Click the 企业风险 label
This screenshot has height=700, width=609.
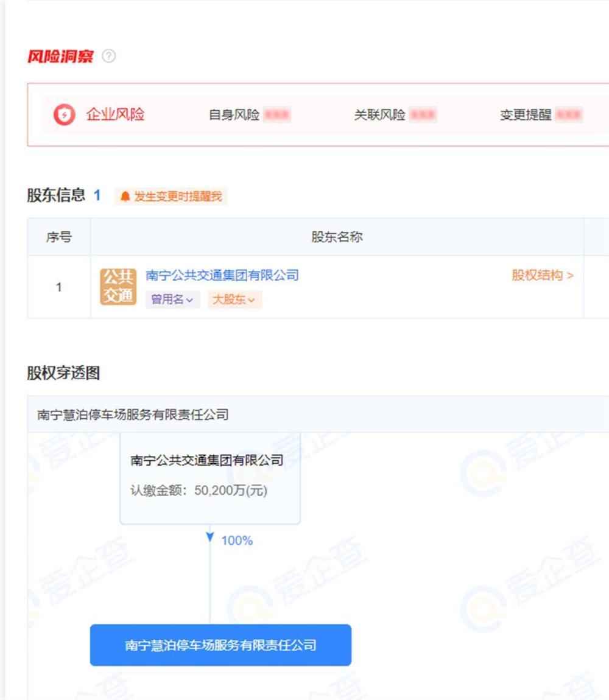tap(115, 114)
